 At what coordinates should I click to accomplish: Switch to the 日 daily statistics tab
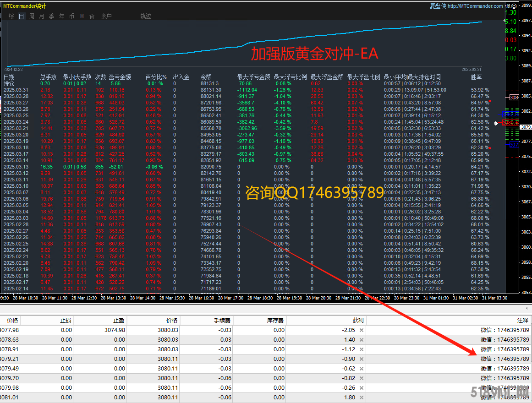[22, 16]
